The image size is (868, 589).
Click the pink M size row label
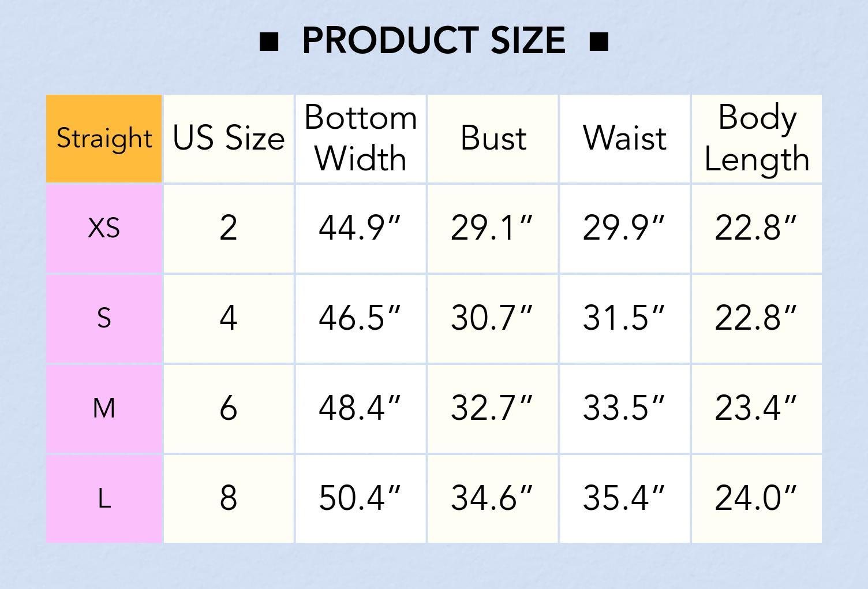104,408
